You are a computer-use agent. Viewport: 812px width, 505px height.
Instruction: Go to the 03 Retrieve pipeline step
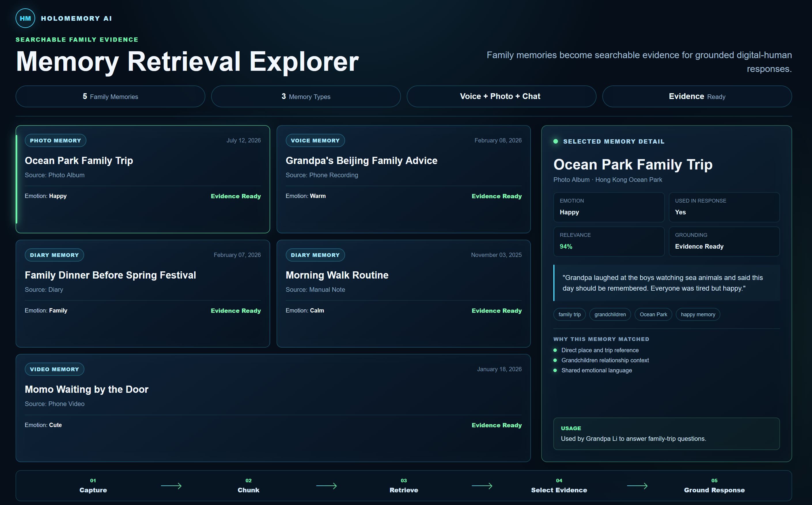(404, 486)
